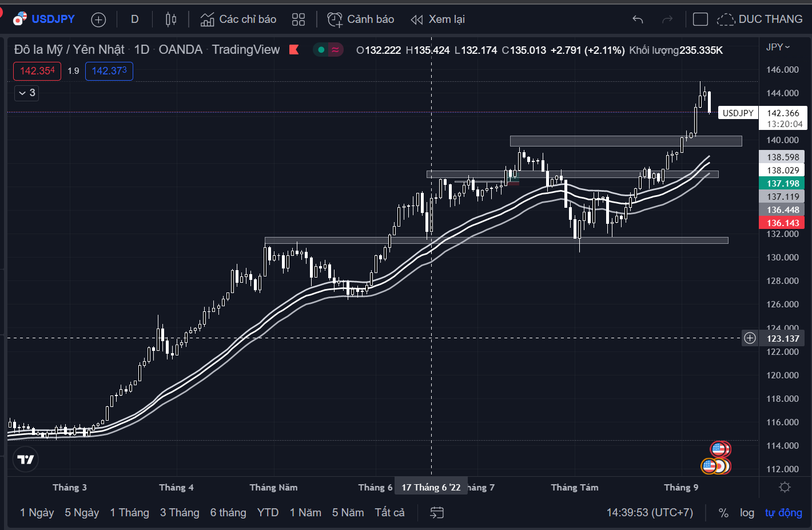812x530 pixels.
Task: Click the buy price 142.373 button
Action: click(x=109, y=71)
